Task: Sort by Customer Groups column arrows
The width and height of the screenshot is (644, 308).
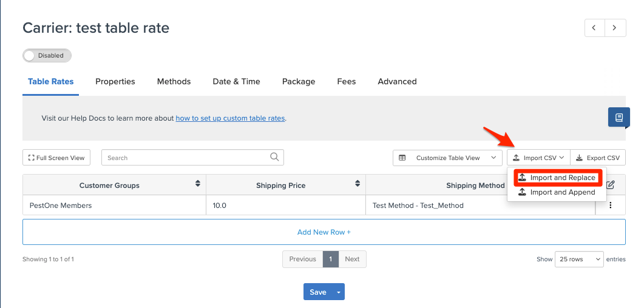Action: 198,184
